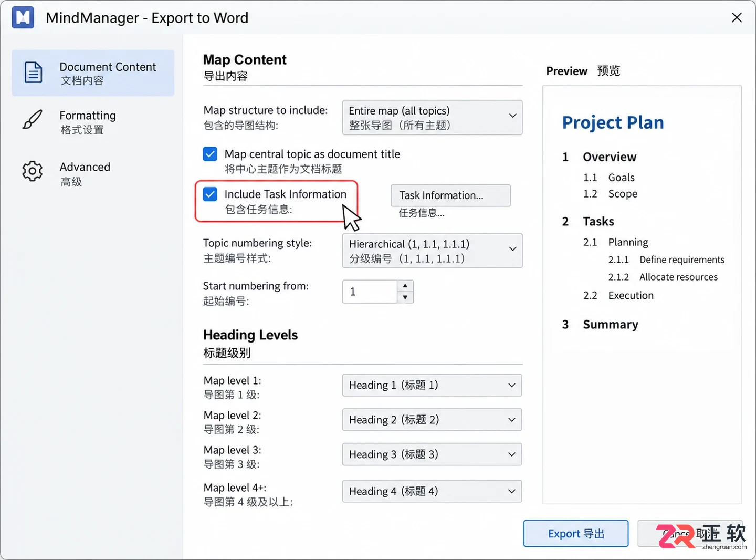The width and height of the screenshot is (756, 560).
Task: Click the Formatting paintbrush icon
Action: (33, 120)
